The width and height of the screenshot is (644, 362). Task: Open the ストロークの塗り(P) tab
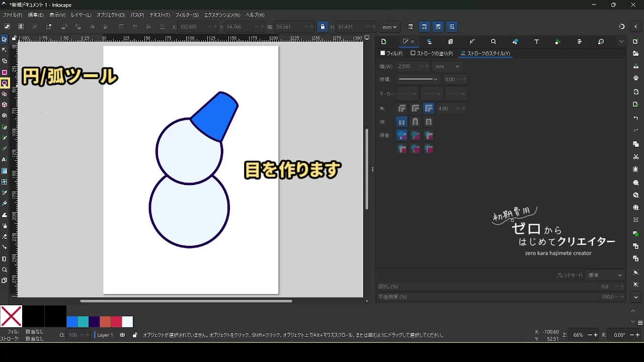click(432, 53)
